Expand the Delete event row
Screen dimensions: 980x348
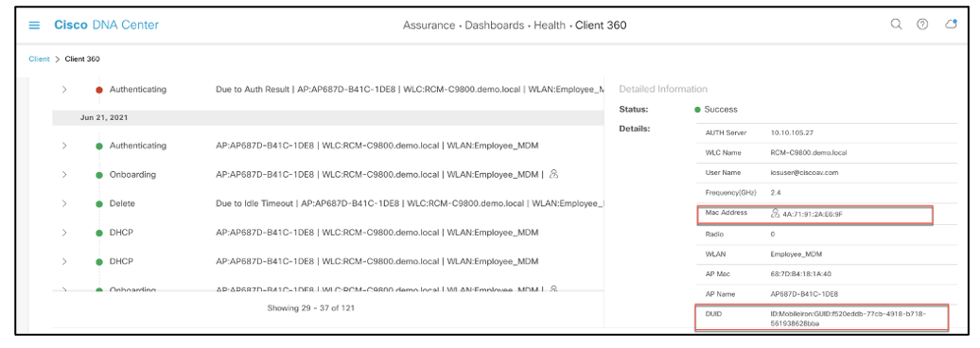pyautogui.click(x=64, y=203)
